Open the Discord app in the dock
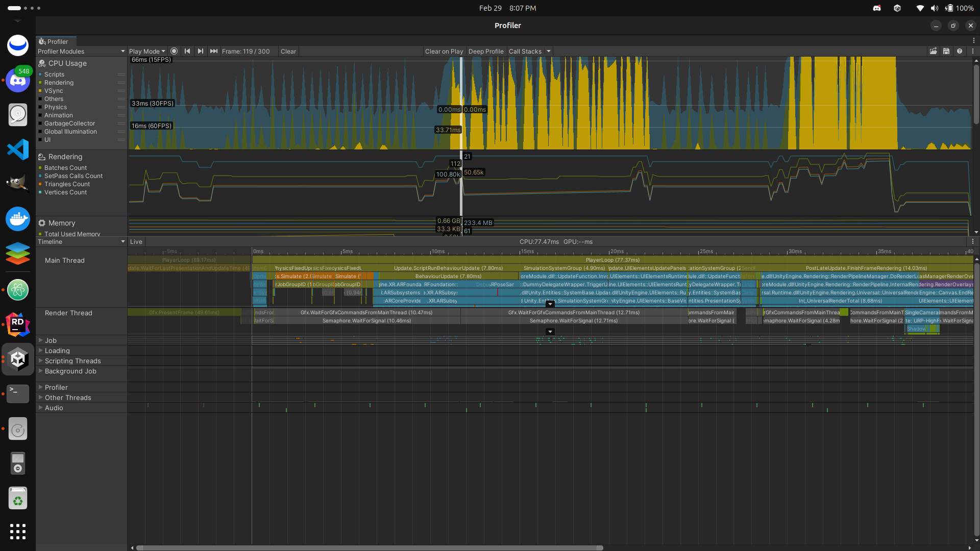Screen dimensions: 980x551 18,81
